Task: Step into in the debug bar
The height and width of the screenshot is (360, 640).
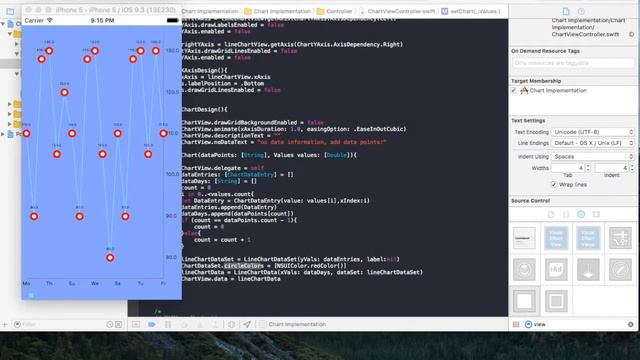Action: click(200, 324)
